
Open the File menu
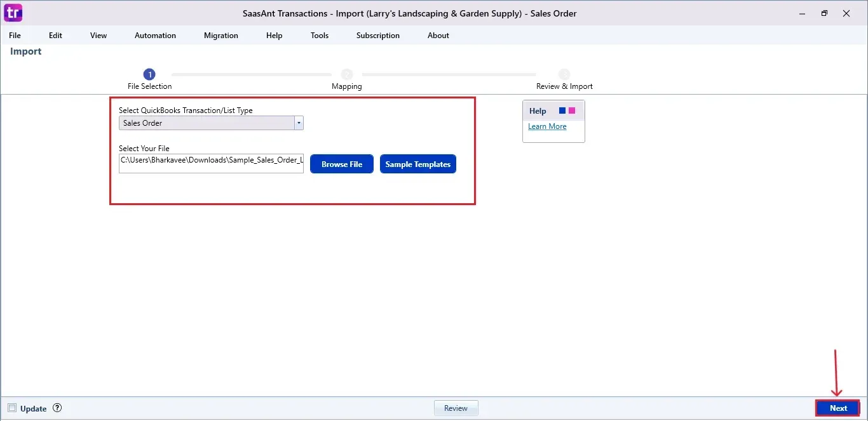(15, 36)
